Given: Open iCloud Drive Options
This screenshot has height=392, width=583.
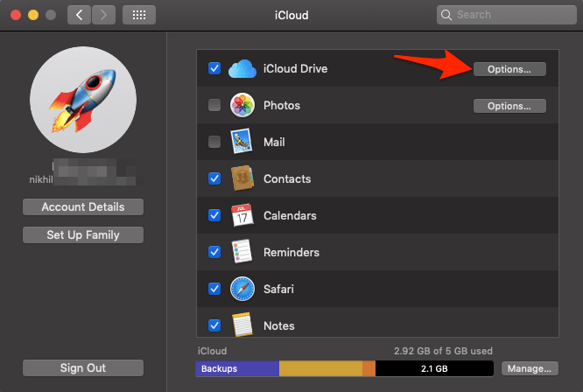Looking at the screenshot, I should (x=509, y=69).
